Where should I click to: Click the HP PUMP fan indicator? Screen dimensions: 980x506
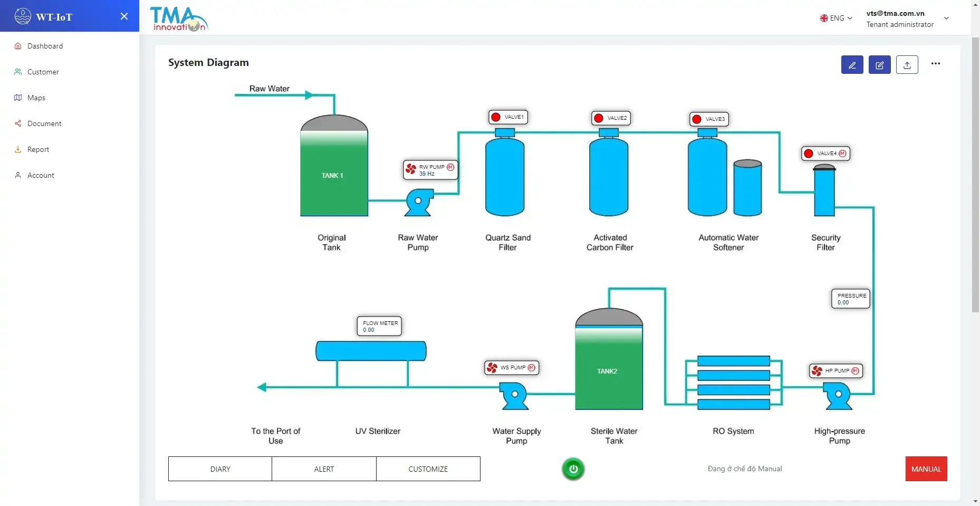click(817, 371)
